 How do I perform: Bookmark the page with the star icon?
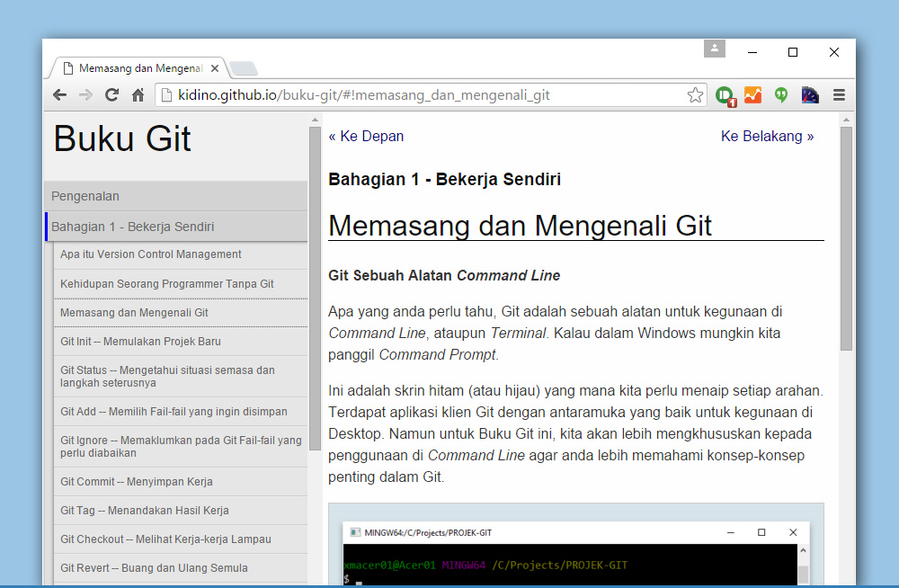tap(695, 94)
